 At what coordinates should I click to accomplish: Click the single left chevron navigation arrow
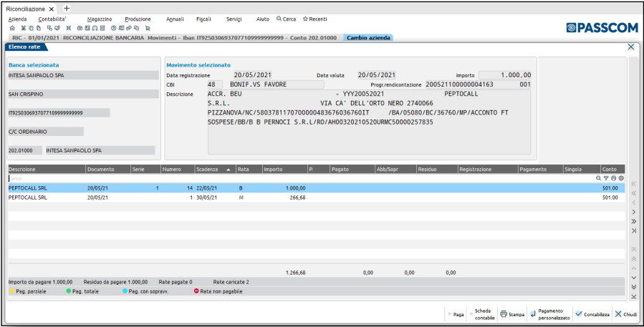[x=634, y=202]
